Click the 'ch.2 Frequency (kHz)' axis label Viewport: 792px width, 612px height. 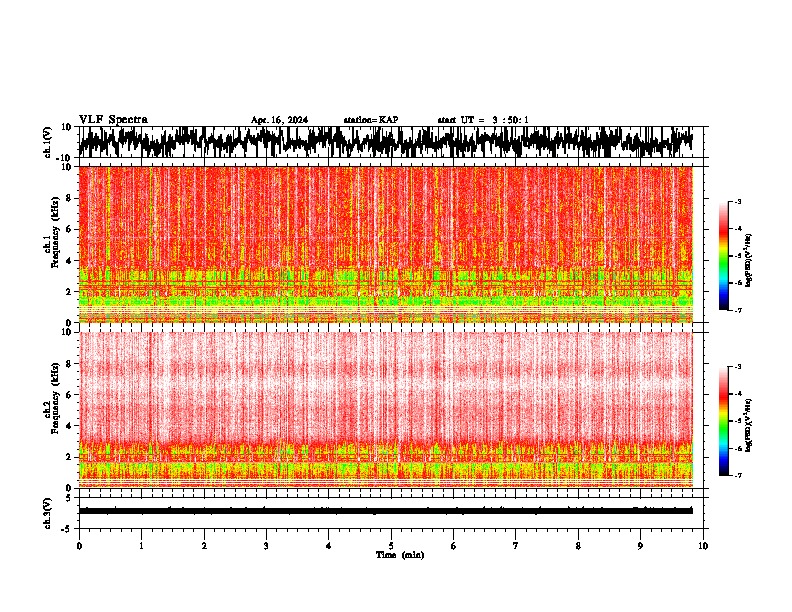(x=51, y=398)
